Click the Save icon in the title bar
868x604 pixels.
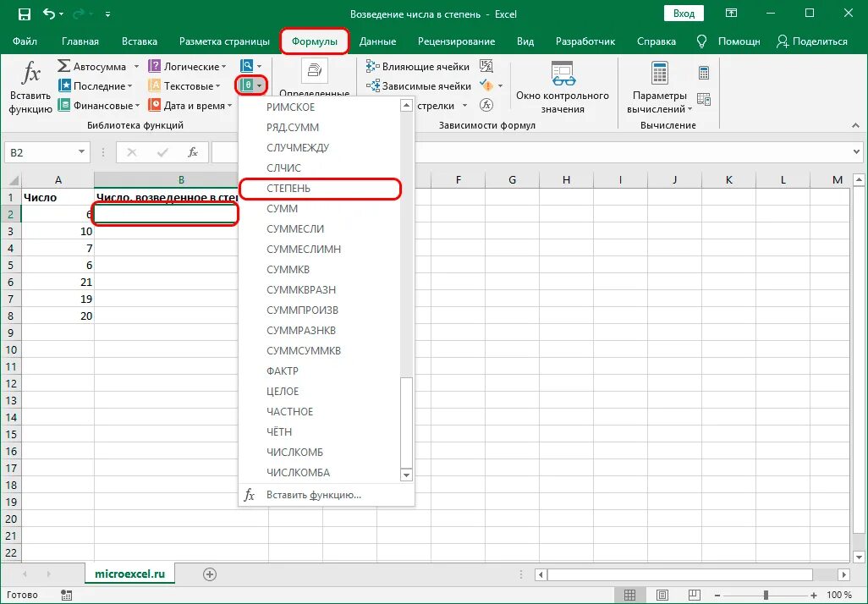click(x=25, y=14)
